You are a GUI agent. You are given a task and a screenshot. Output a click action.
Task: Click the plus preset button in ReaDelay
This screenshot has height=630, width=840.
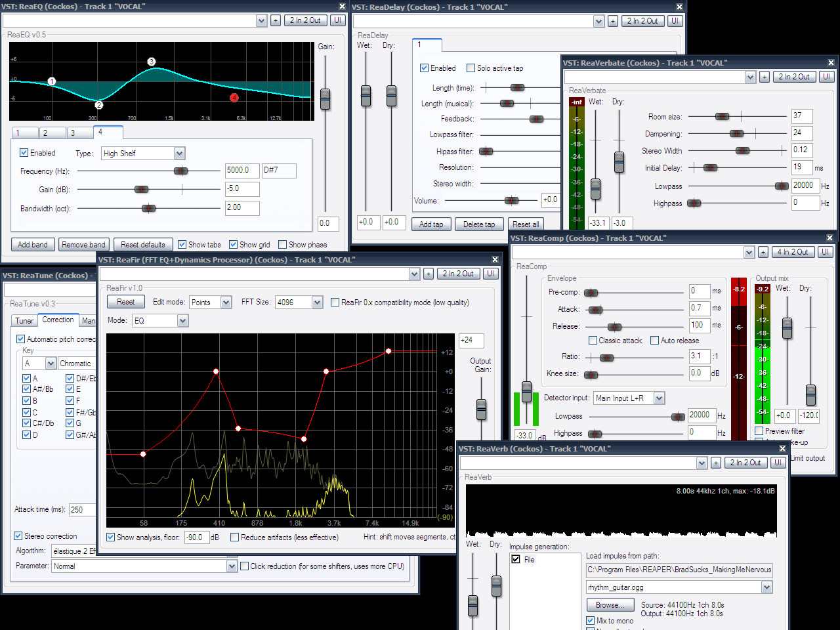612,21
